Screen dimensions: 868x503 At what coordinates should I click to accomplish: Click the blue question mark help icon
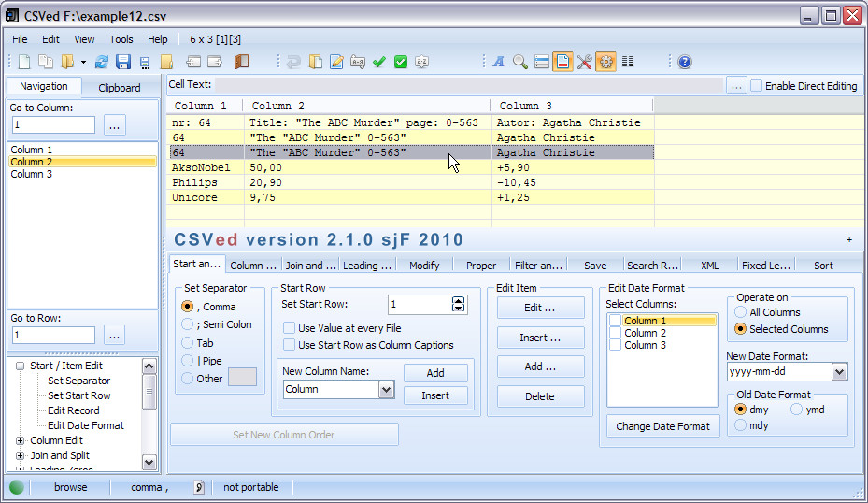[x=685, y=62]
